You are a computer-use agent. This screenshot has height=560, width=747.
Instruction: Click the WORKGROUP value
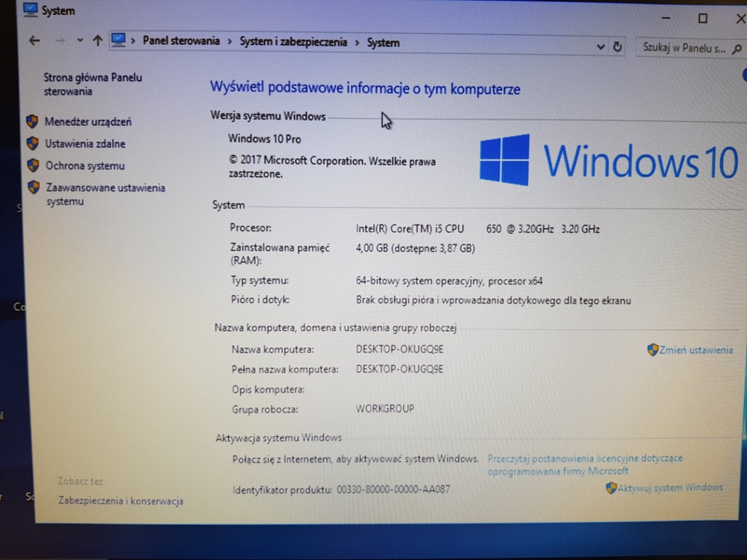click(x=385, y=408)
